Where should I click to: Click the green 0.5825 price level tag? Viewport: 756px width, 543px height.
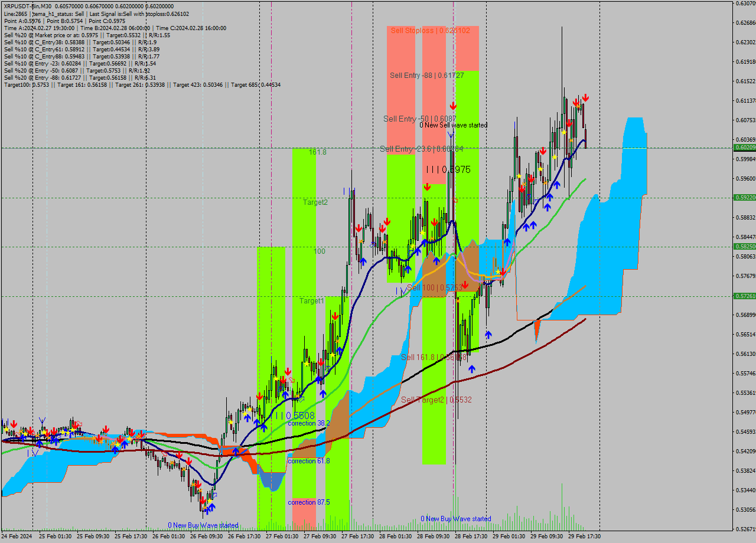point(745,247)
